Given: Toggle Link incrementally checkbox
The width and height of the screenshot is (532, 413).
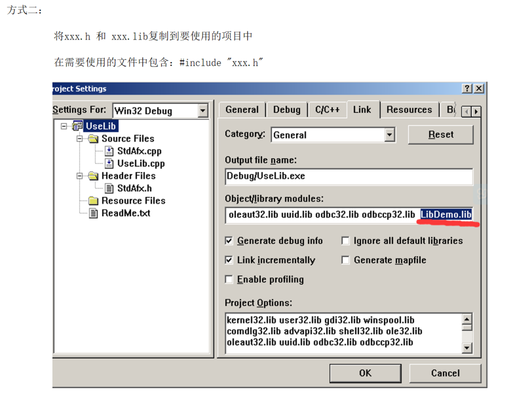Looking at the screenshot, I should [229, 260].
